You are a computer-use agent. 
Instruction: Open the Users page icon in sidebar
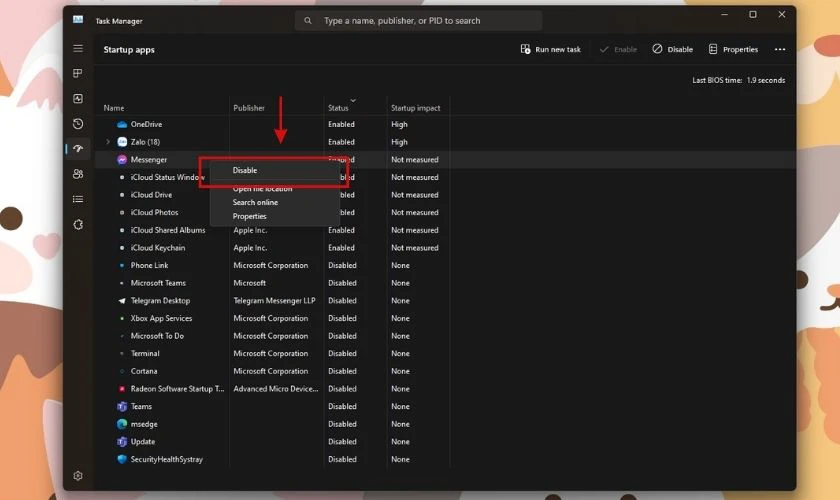coord(78,174)
